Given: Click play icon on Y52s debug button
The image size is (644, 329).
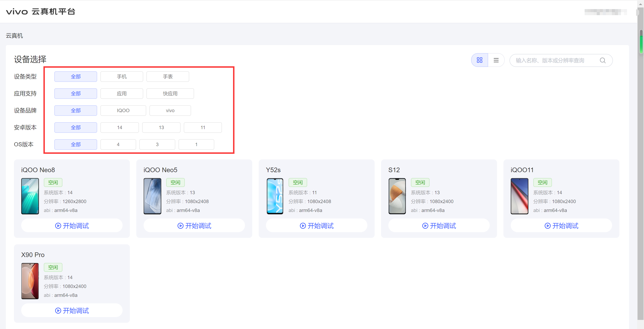Looking at the screenshot, I should (303, 226).
